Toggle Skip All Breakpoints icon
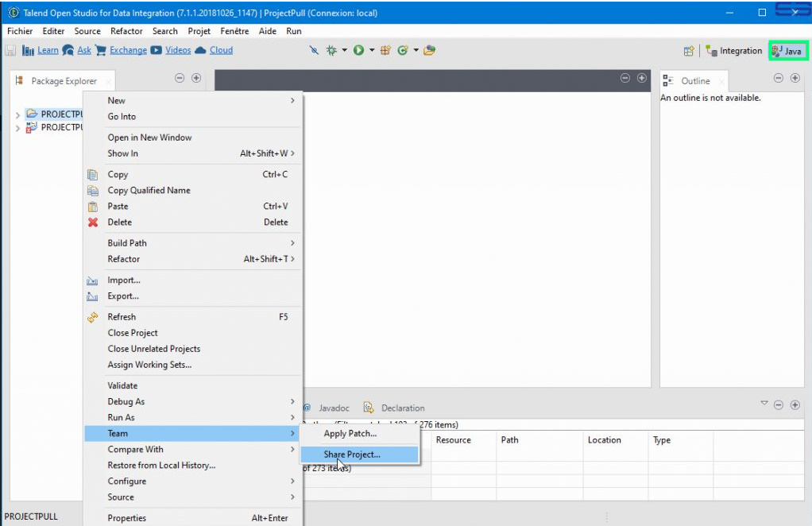 [x=314, y=50]
